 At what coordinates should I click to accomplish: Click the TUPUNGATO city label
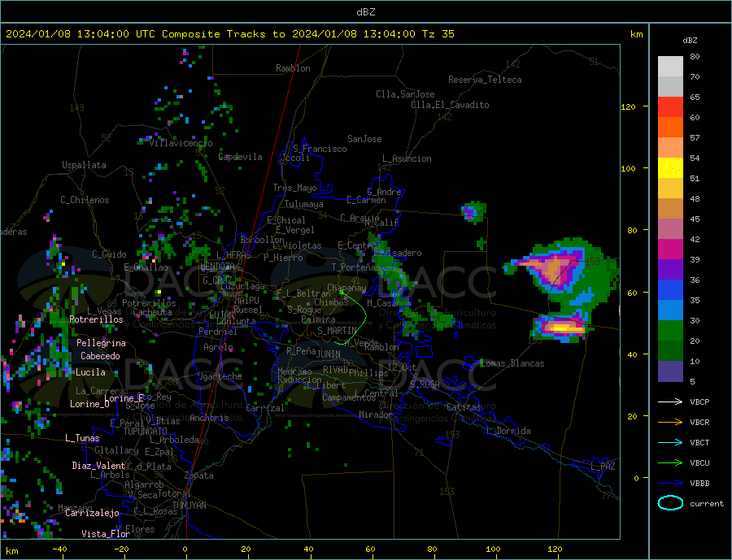pyautogui.click(x=146, y=432)
